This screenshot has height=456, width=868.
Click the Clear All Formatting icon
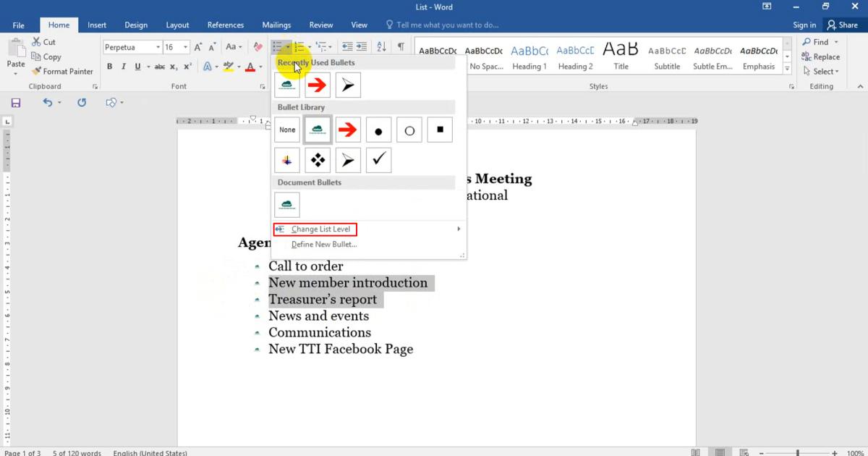click(258, 47)
